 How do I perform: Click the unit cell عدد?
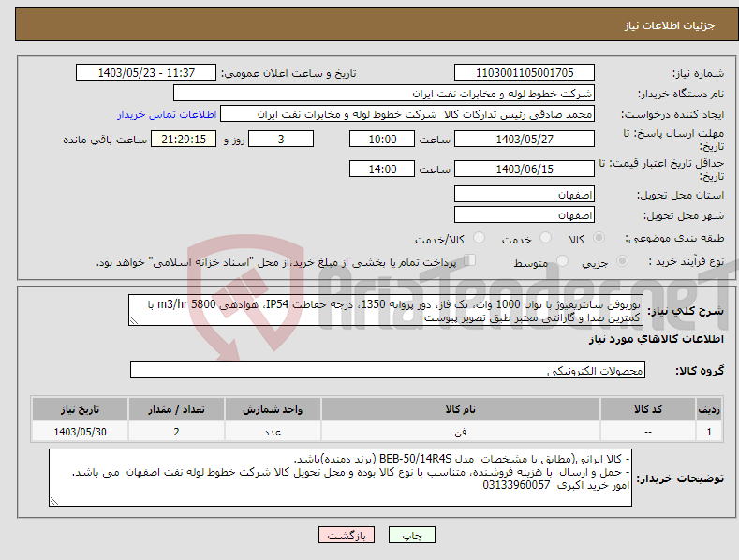[x=273, y=432]
